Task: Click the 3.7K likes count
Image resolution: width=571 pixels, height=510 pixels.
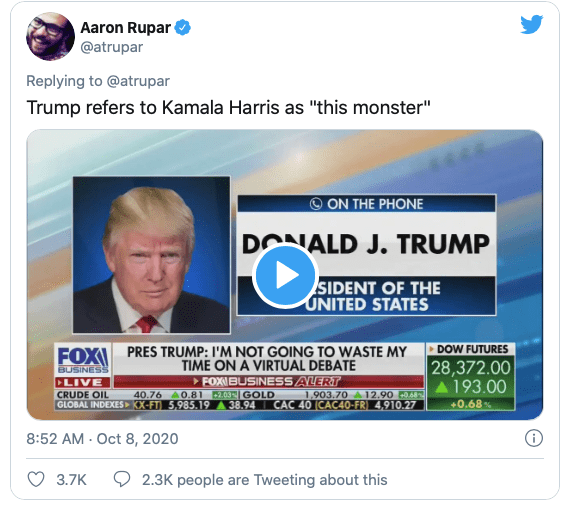Action: (71, 480)
